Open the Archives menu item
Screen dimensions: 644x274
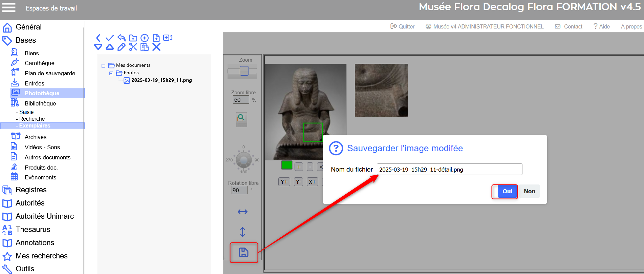tap(35, 137)
